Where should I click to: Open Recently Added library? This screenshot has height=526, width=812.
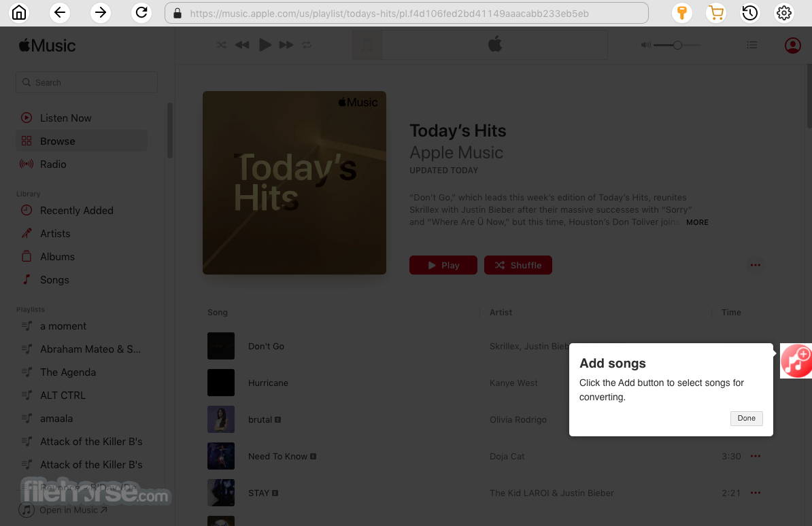coord(77,211)
